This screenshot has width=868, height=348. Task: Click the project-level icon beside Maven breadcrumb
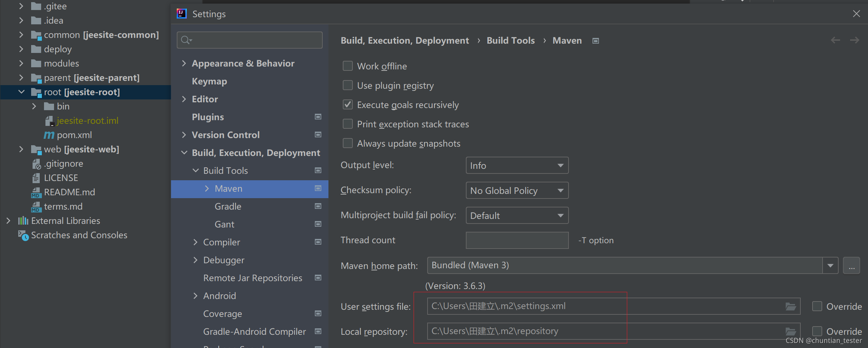click(x=596, y=41)
